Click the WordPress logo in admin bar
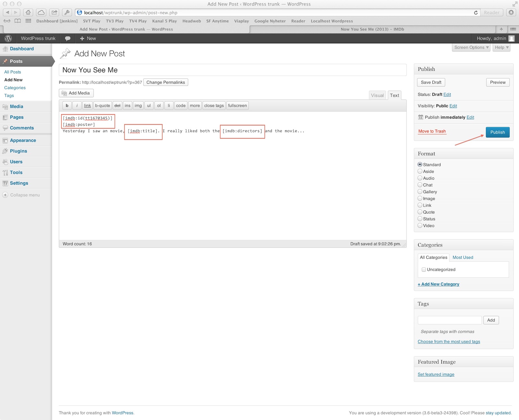519x420 pixels. pyautogui.click(x=8, y=38)
